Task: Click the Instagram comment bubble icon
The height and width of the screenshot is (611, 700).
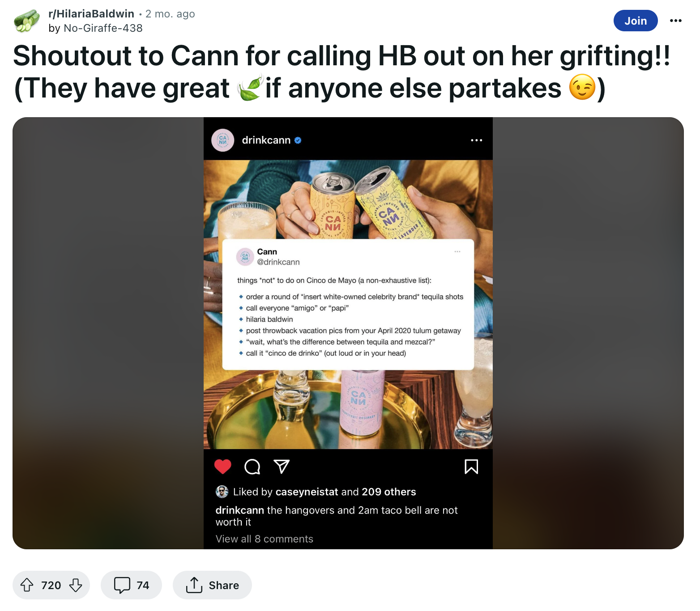Action: pos(252,467)
